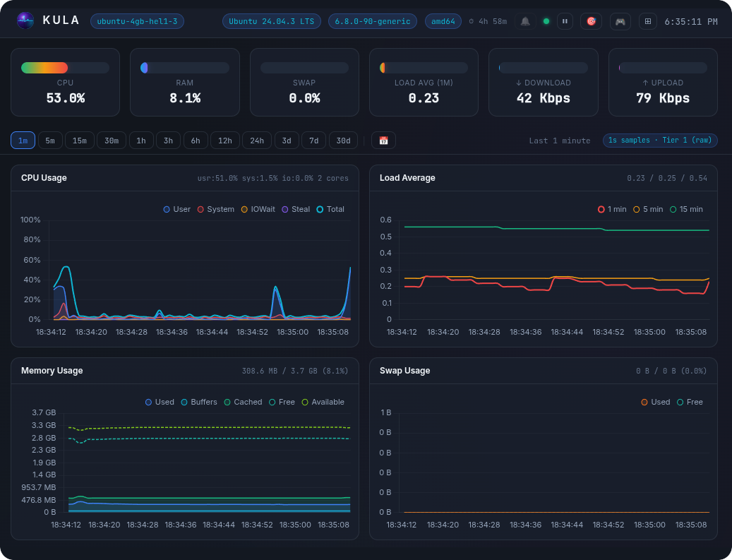Image resolution: width=732 pixels, height=560 pixels.
Task: Click the notification bell icon
Action: (x=525, y=21)
